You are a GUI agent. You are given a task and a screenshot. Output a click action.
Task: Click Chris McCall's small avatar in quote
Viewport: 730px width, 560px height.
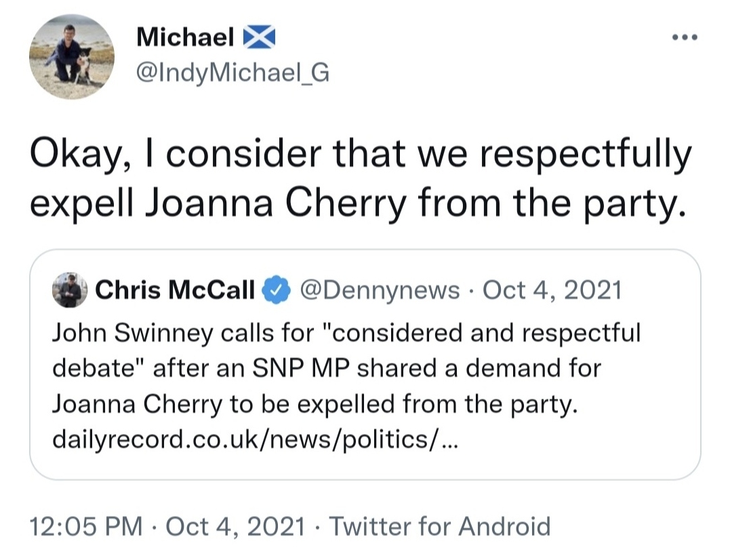pos(70,291)
